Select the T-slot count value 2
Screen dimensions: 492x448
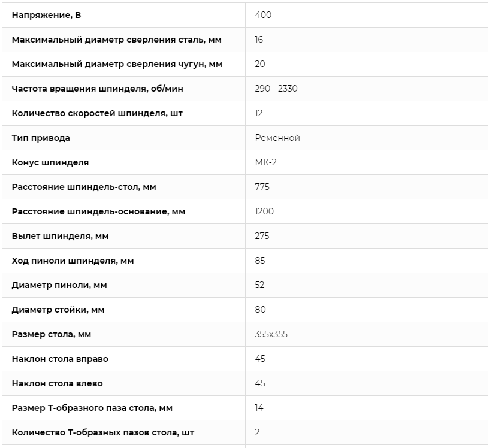pos(257,432)
